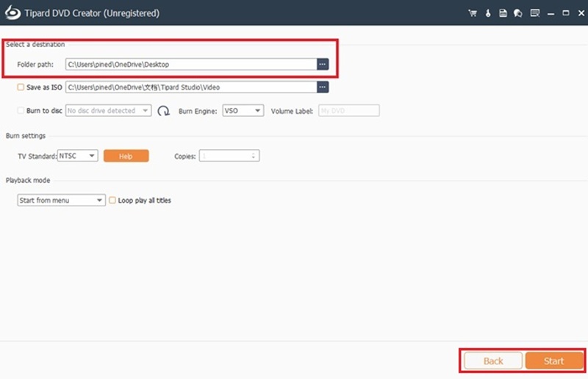Minimize the DVD Creator window
Screen dimensions: 588x379
(x=551, y=13)
